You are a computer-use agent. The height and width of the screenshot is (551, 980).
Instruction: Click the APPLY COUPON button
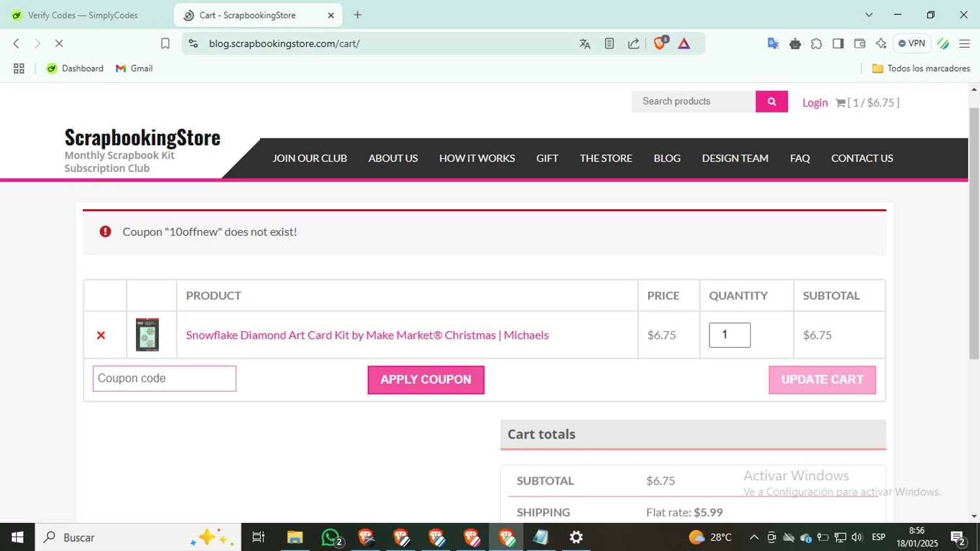point(426,380)
